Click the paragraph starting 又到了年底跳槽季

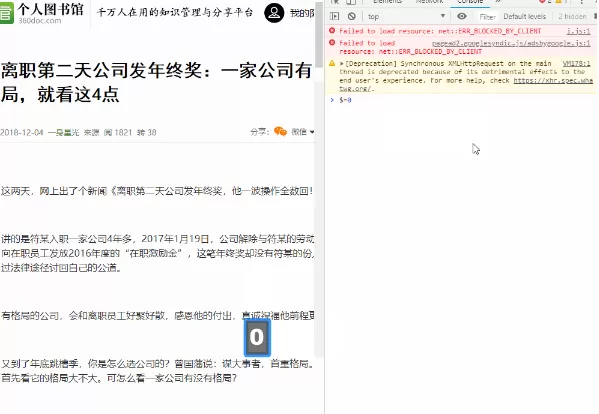coord(157,371)
